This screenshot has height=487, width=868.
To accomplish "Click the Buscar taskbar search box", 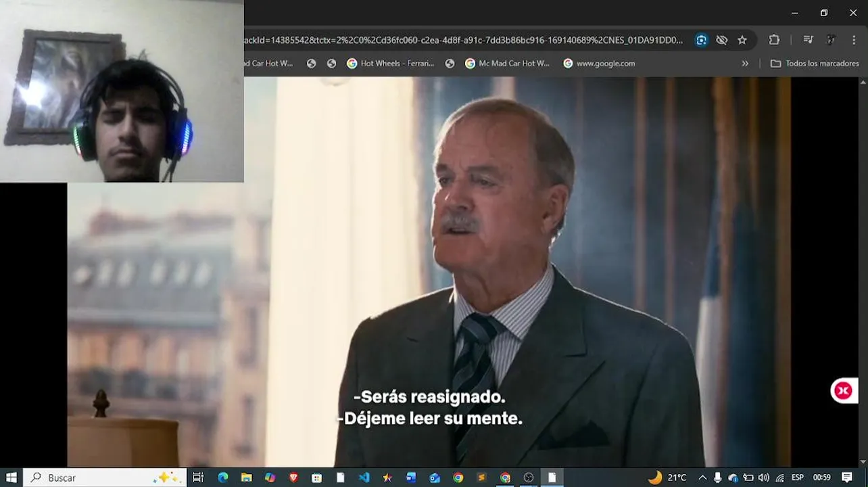I will point(105,478).
